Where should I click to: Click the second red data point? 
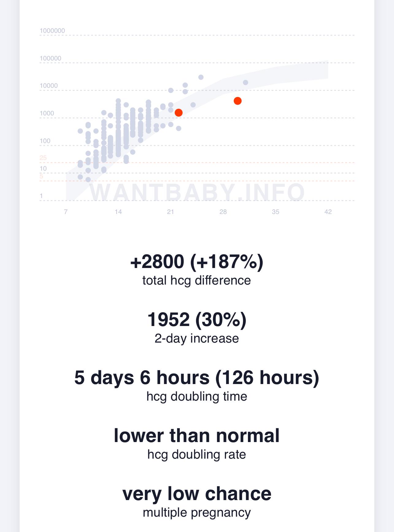(x=238, y=101)
